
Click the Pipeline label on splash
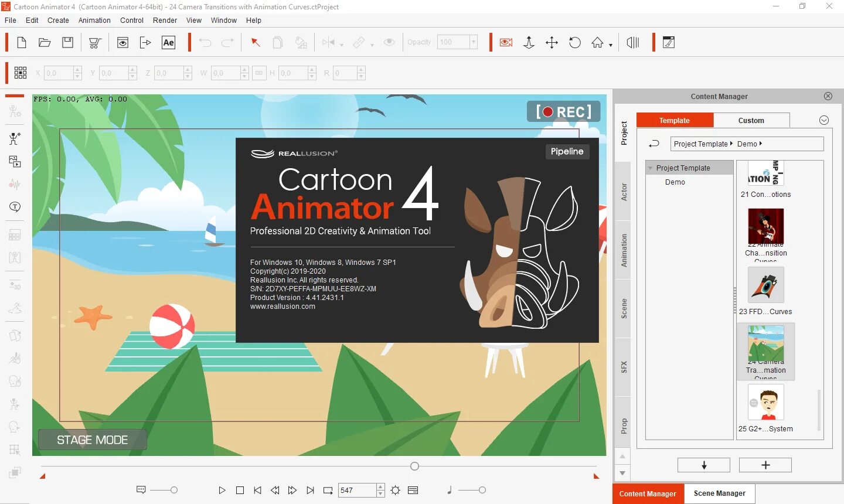(x=567, y=151)
